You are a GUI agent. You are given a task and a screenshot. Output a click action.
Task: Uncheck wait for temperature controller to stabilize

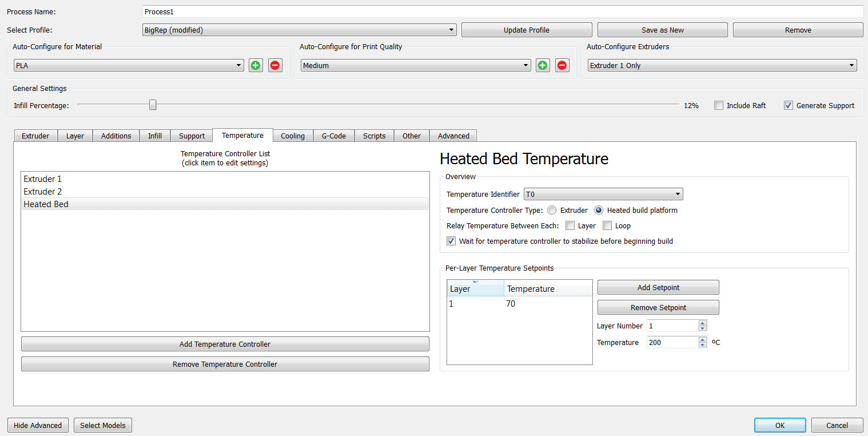pyautogui.click(x=451, y=240)
